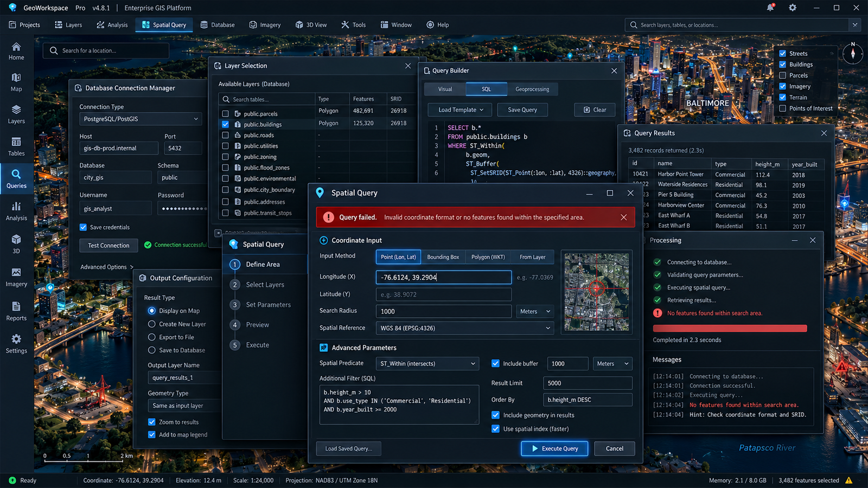868x488 pixels.
Task: Click the Layer Selection panel icon
Action: [218, 66]
